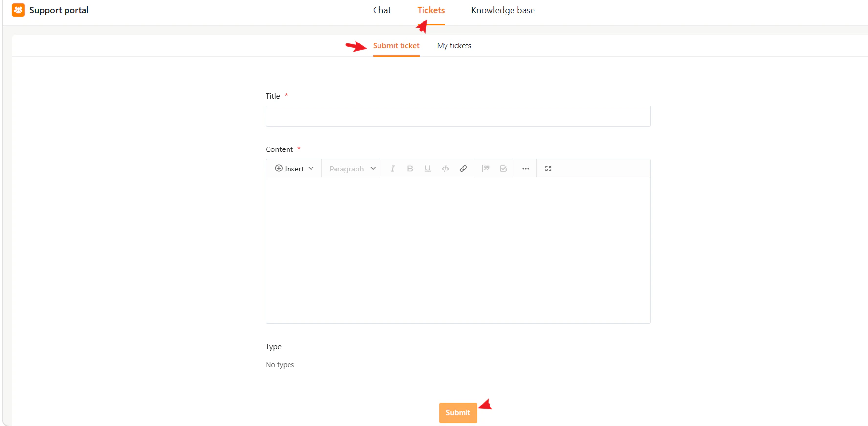This screenshot has height=426, width=868.
Task: Focus the Title input field
Action: [x=458, y=116]
